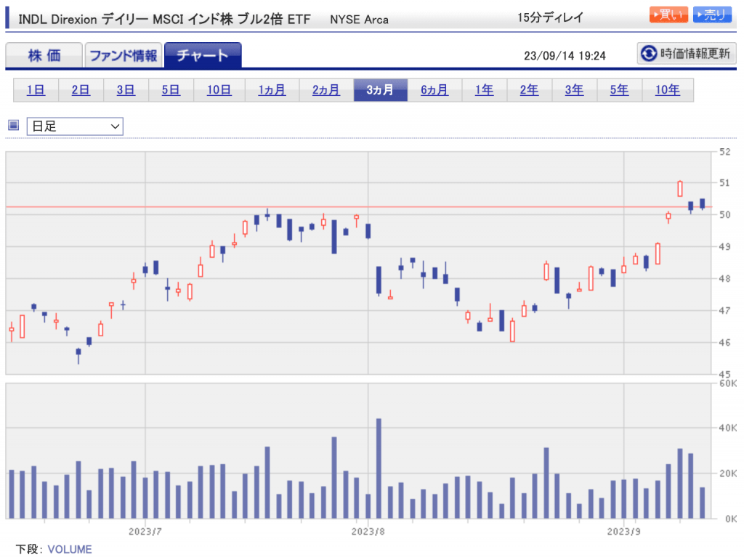Click the 51 price axis label
Image resolution: width=744 pixels, height=560 pixels.
(724, 182)
